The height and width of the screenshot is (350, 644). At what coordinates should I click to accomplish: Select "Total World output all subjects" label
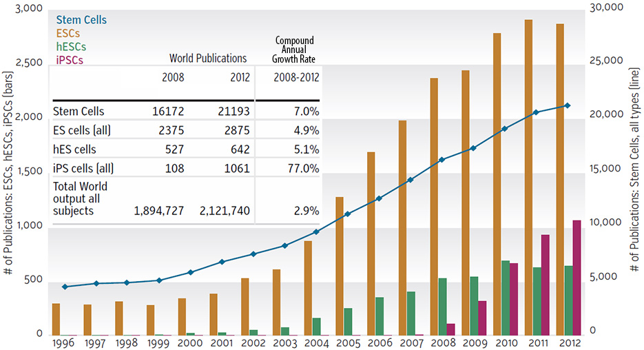click(x=80, y=198)
